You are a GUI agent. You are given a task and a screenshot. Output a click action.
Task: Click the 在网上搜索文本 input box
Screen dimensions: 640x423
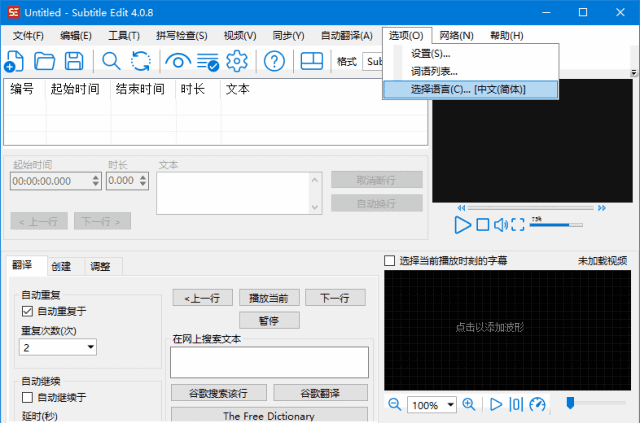point(269,362)
